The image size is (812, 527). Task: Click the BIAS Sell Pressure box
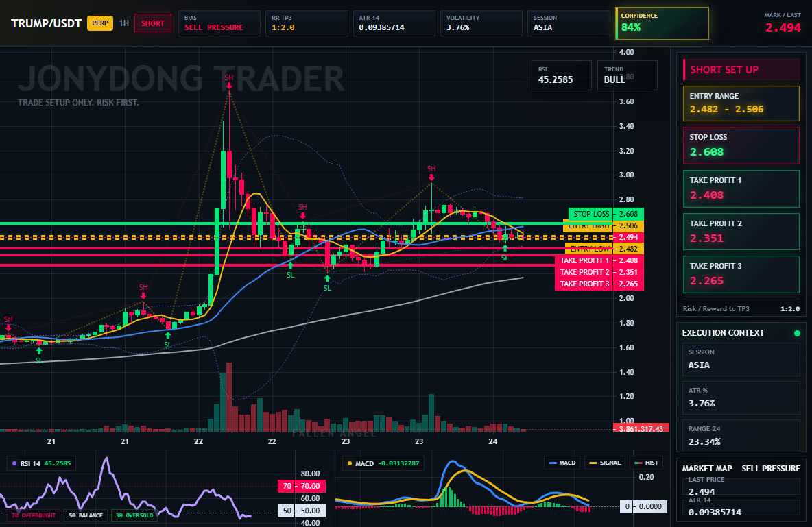coord(219,23)
